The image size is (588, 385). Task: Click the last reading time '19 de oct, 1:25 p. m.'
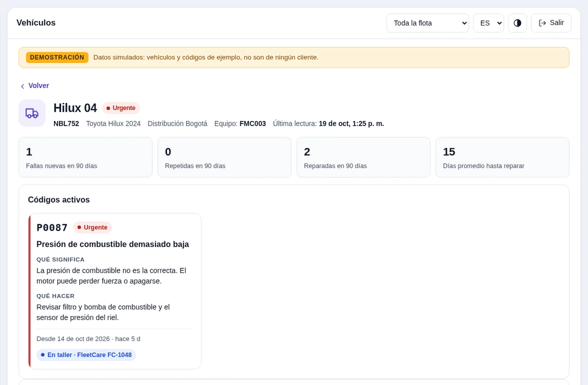click(352, 124)
